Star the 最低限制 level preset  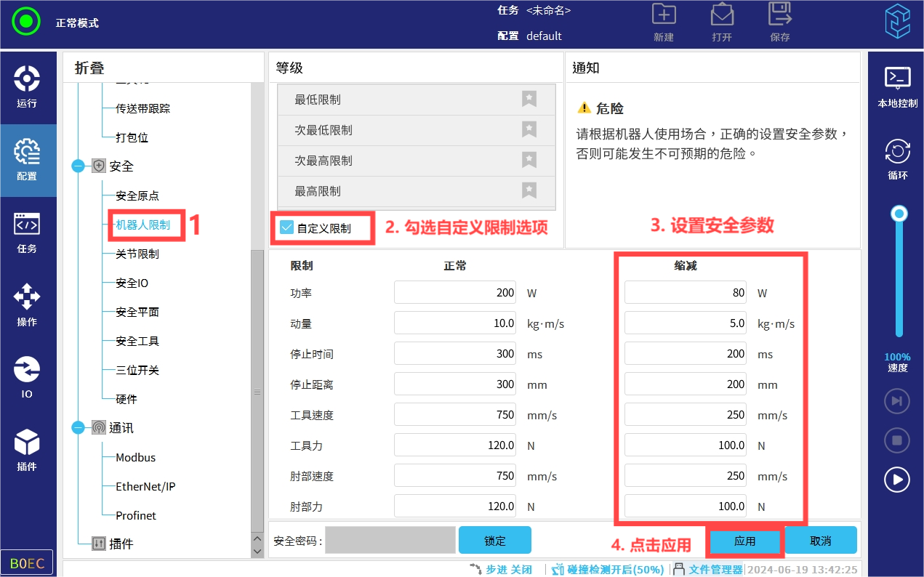pyautogui.click(x=529, y=100)
